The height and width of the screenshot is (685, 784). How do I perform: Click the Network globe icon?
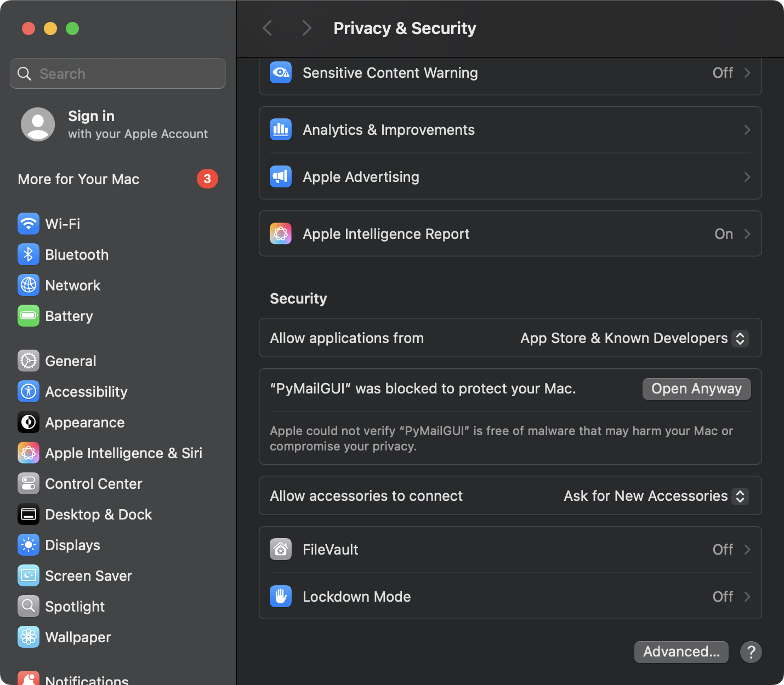(29, 285)
